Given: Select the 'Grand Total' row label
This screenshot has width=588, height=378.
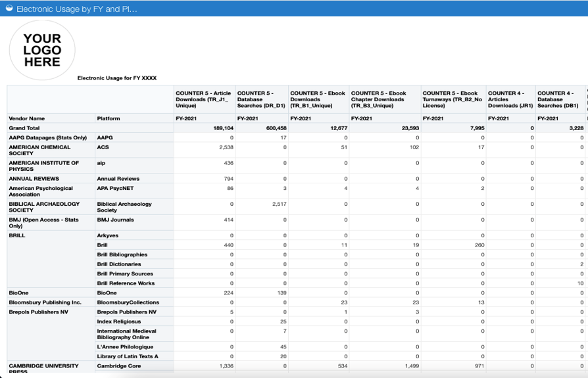Looking at the screenshot, I should pyautogui.click(x=24, y=128).
